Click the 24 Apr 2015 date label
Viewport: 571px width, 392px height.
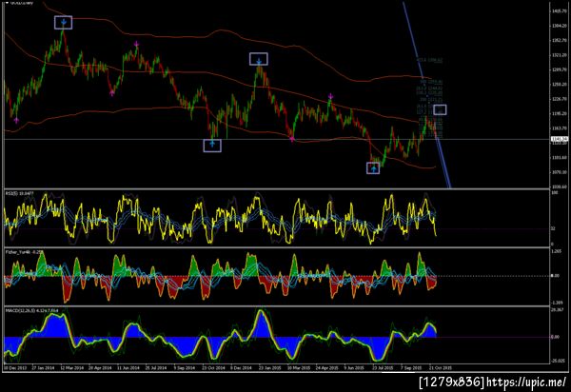point(326,367)
